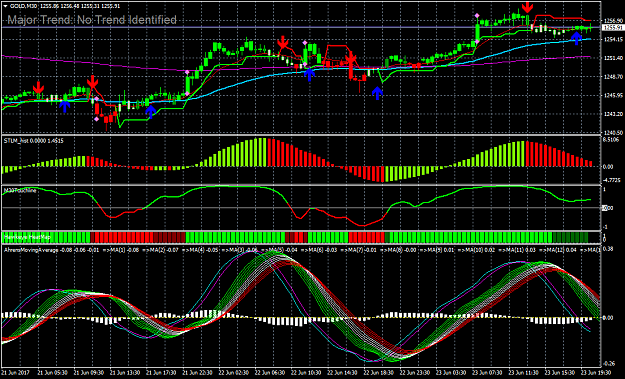Click the 22 Jun 23:30 time label
Viewport: 625px width, 379px height.
[415, 373]
